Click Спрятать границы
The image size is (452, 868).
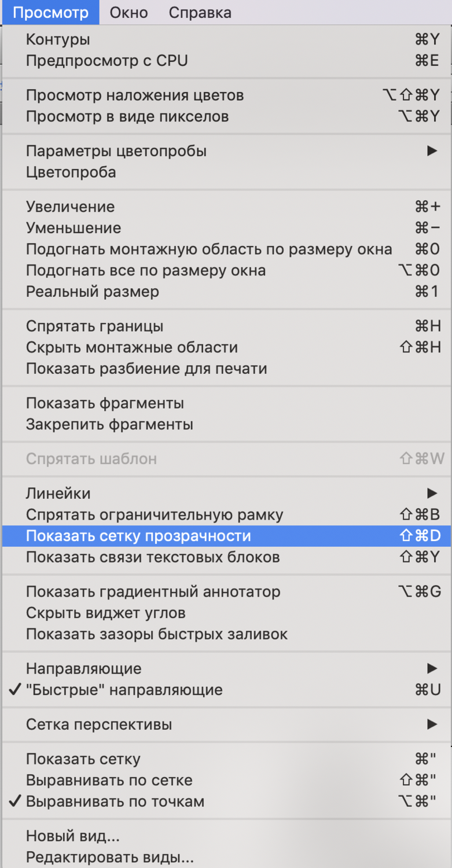(94, 326)
